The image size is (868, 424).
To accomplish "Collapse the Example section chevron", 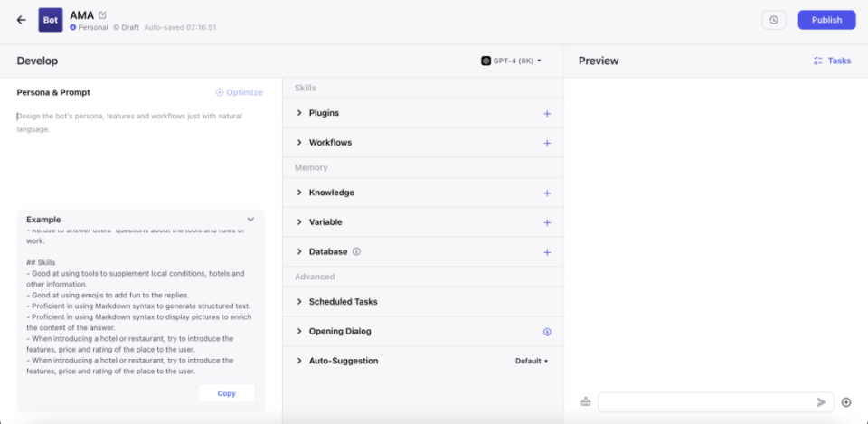I will pyautogui.click(x=250, y=220).
